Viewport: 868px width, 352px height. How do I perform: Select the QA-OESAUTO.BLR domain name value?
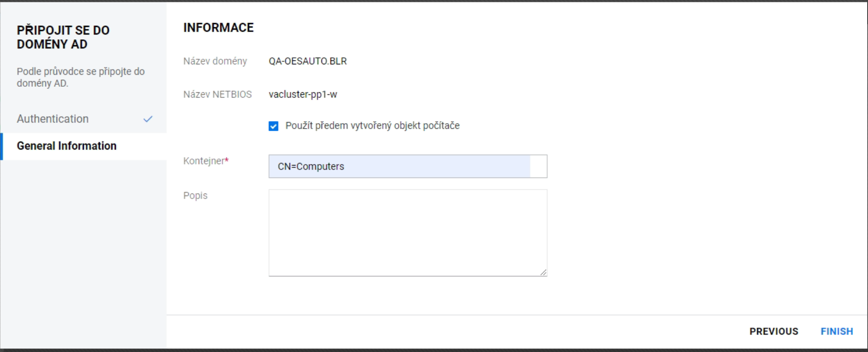[307, 61]
